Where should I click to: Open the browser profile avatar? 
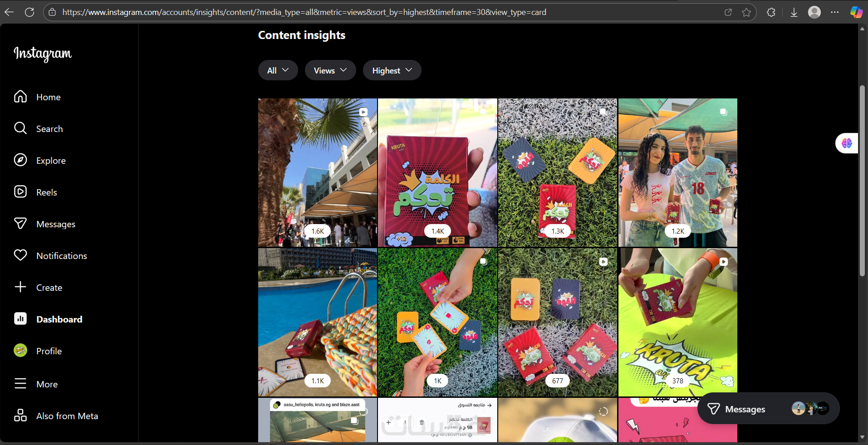click(814, 12)
